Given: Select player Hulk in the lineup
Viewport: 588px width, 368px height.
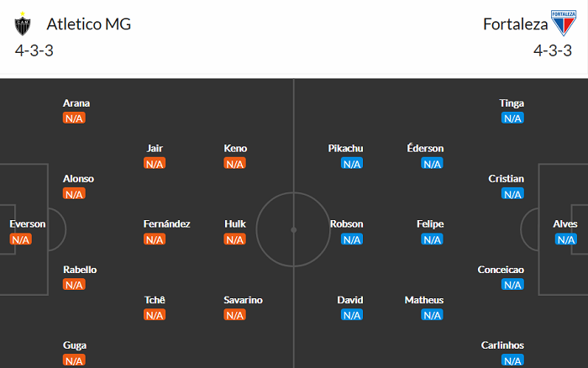Looking at the screenshot, I should (x=235, y=224).
